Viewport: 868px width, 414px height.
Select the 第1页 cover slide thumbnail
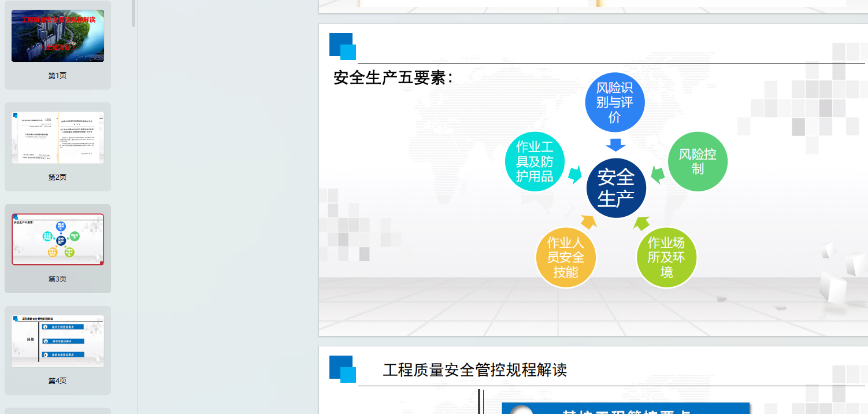[x=58, y=36]
